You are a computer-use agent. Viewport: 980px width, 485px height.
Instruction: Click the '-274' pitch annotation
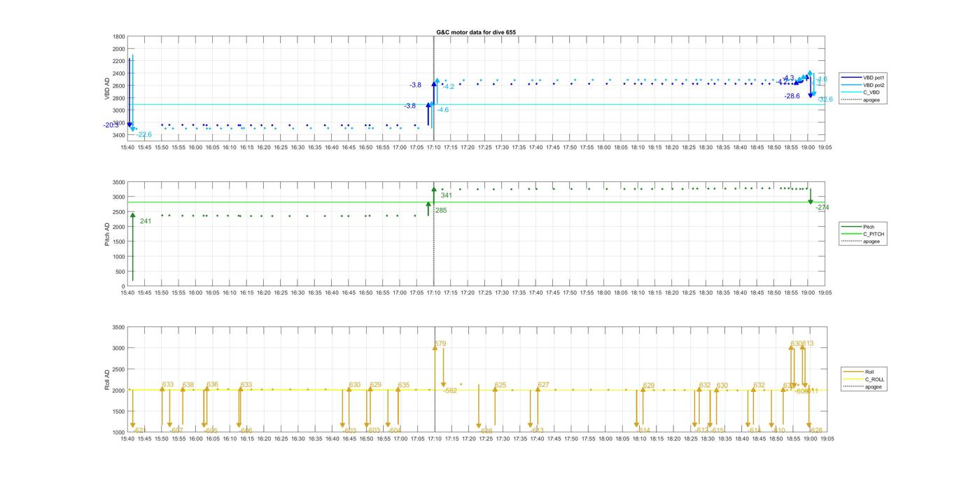pyautogui.click(x=822, y=208)
